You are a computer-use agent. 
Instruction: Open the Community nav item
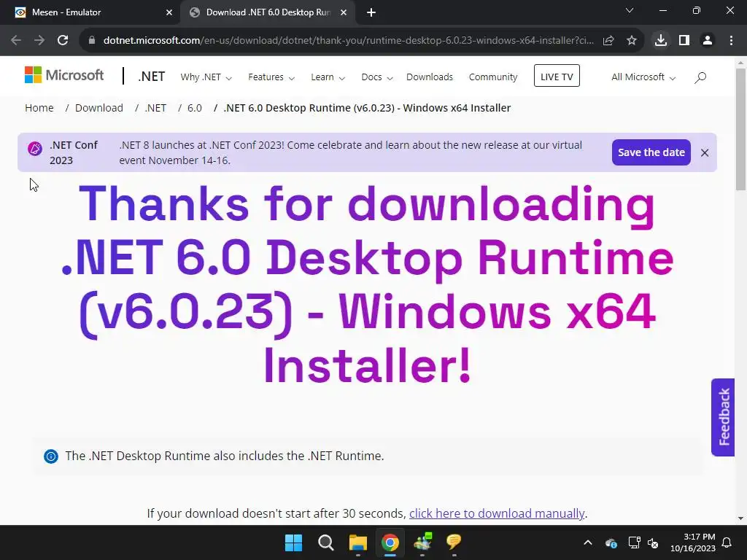493,77
